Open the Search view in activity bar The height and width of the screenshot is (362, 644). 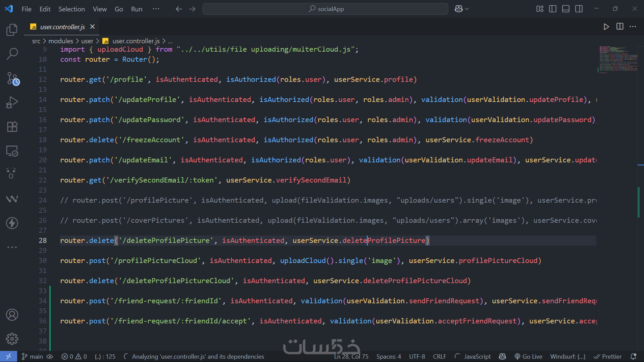(x=12, y=54)
